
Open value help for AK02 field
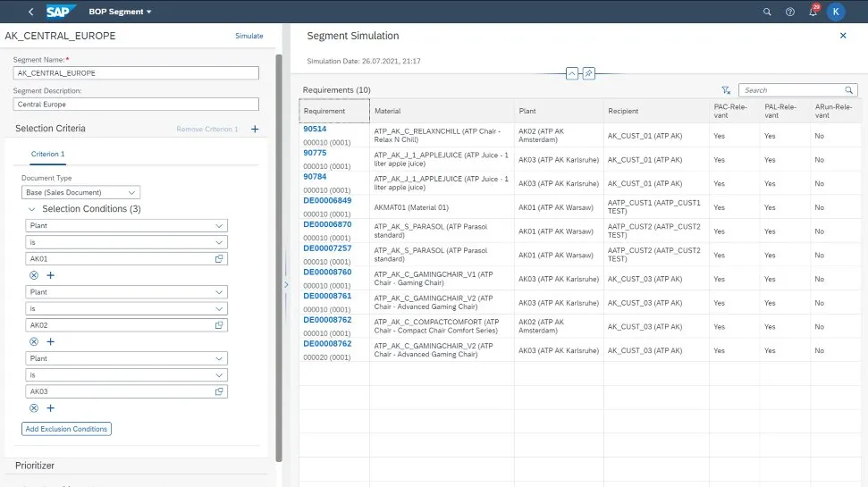(219, 325)
